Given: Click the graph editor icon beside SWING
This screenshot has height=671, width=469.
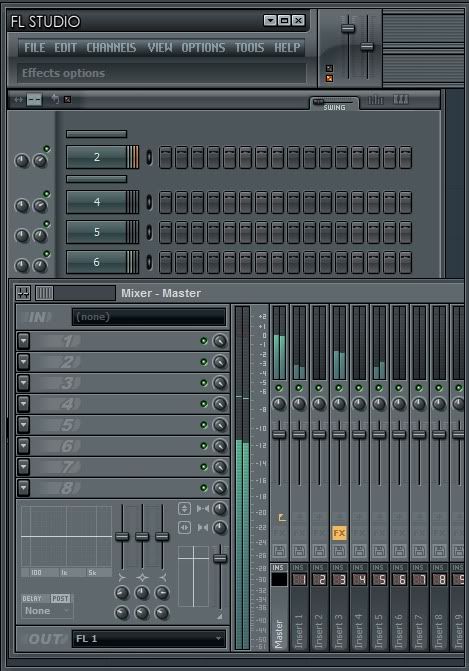Looking at the screenshot, I should coord(376,100).
